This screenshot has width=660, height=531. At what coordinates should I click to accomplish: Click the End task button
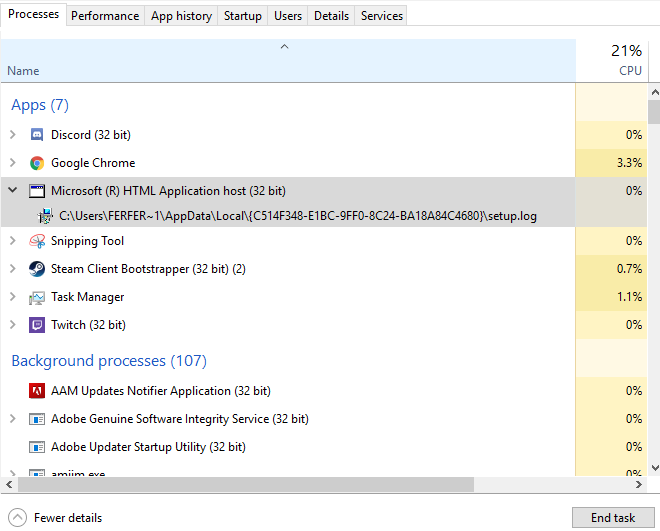tap(613, 518)
